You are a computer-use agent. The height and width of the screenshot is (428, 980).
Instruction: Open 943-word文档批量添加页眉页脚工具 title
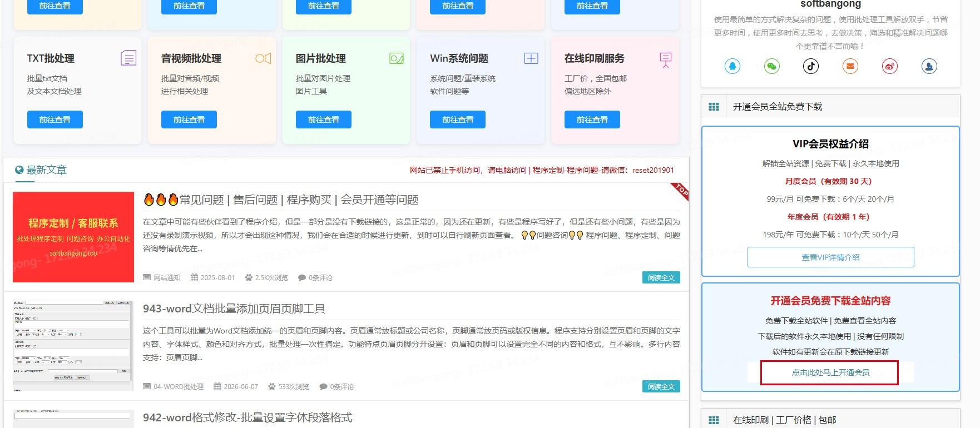pyautogui.click(x=234, y=308)
